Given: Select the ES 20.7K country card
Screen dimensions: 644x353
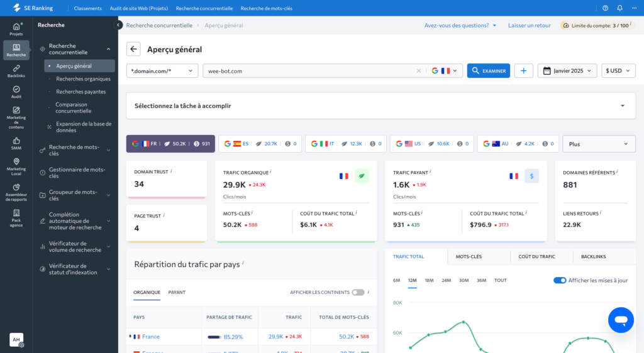Looking at the screenshot, I should [260, 144].
